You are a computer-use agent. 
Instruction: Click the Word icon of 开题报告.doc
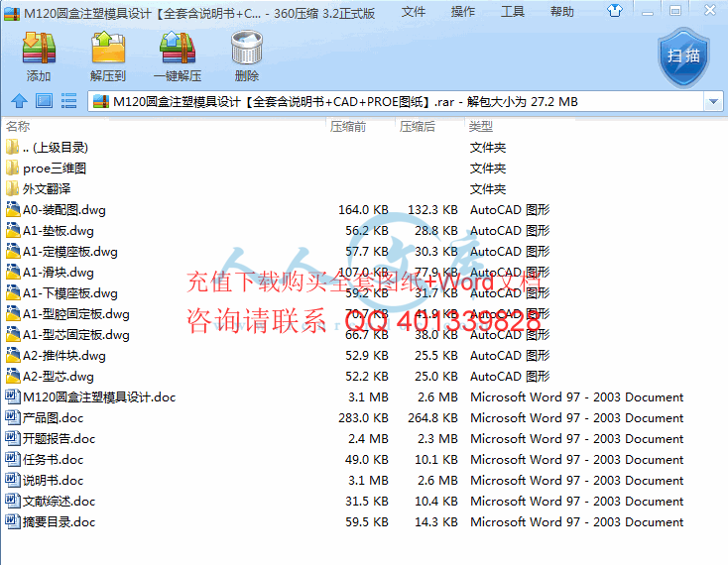tap(13, 438)
